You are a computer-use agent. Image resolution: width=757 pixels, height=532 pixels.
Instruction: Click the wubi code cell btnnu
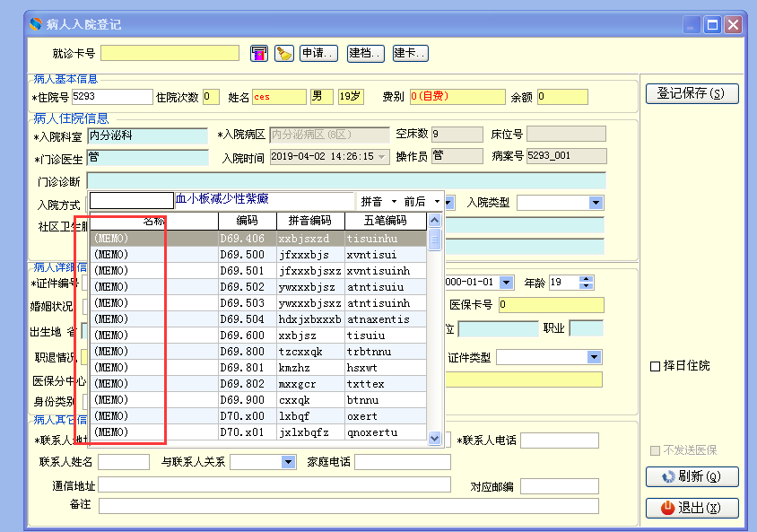tap(386, 400)
